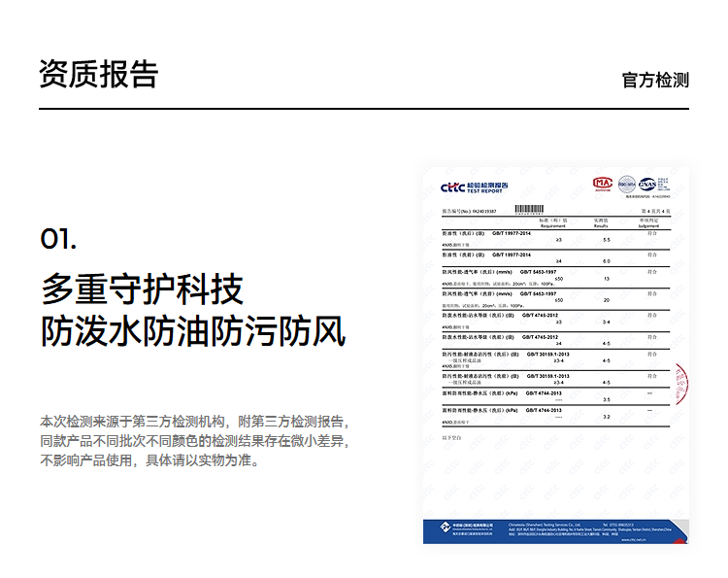Click the 官方检测 label
The image size is (728, 578).
coord(655,80)
